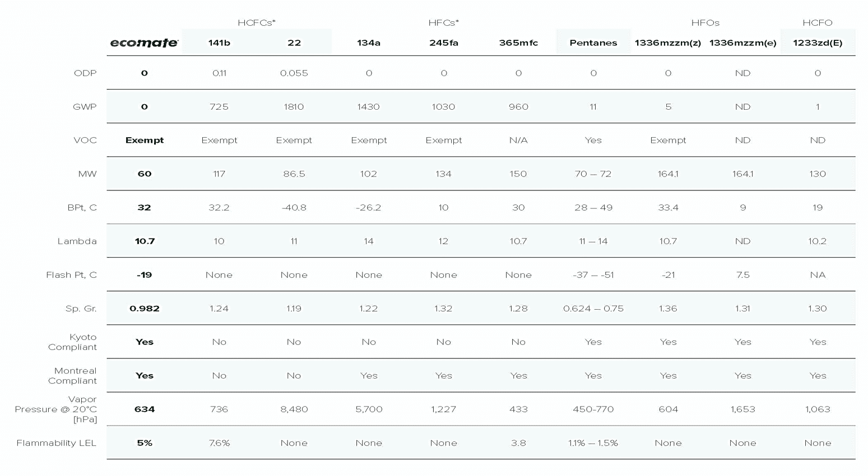Select the 1810 GWP value for 22
Viewport: 868px width, 476px height.
point(294,106)
